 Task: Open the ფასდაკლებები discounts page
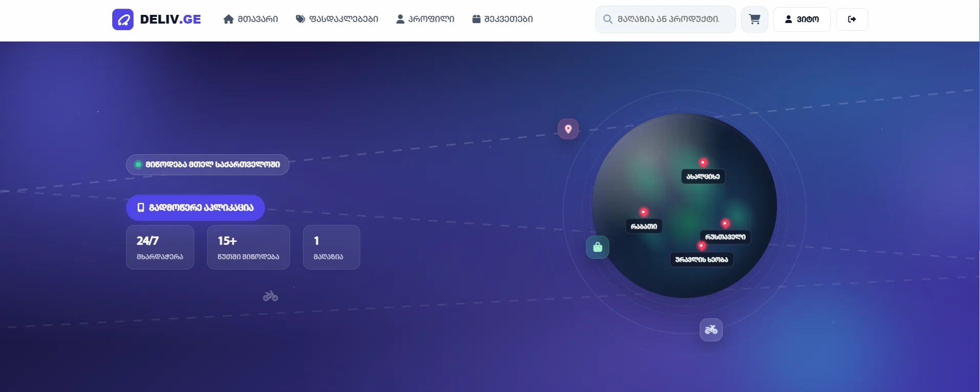click(337, 19)
